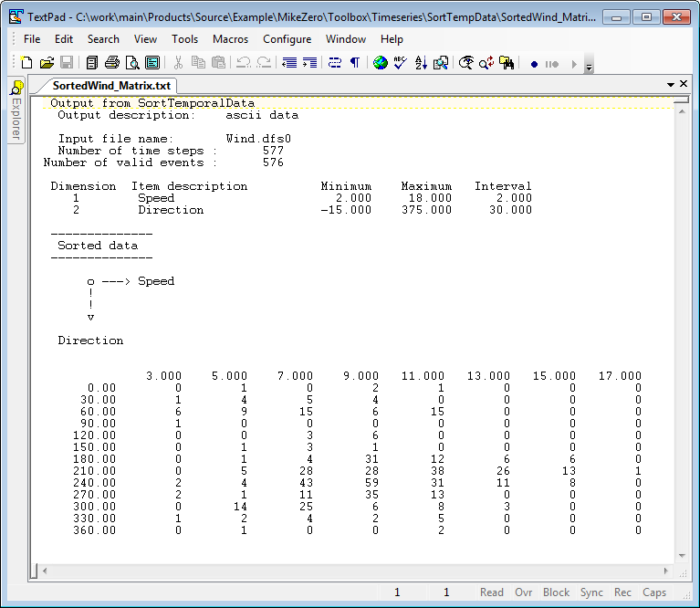The image size is (700, 608).
Task: Open the document tab list dropdown arrow
Action: [670, 84]
